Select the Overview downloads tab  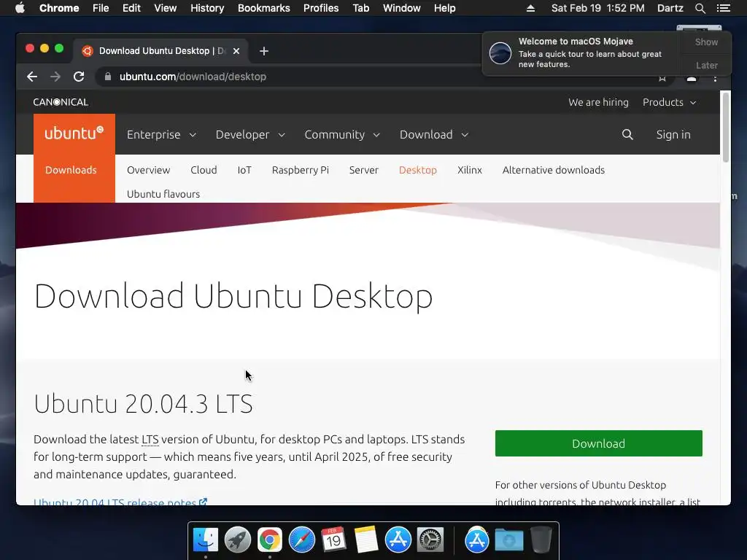[x=148, y=170]
